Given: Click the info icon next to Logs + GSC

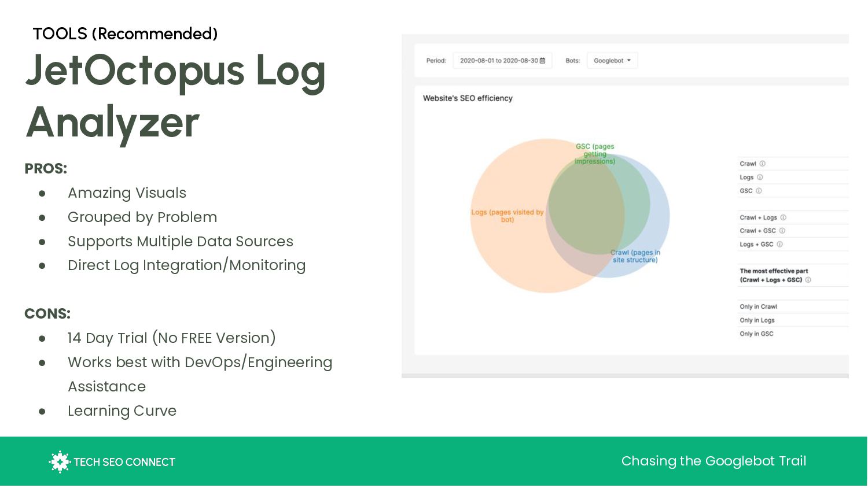Looking at the screenshot, I should [x=779, y=245].
